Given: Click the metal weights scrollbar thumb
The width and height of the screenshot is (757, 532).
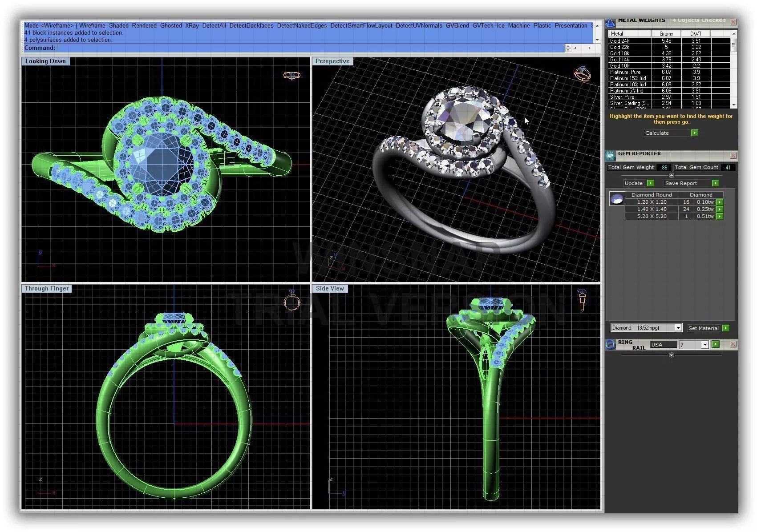Looking at the screenshot, I should pos(733,45).
